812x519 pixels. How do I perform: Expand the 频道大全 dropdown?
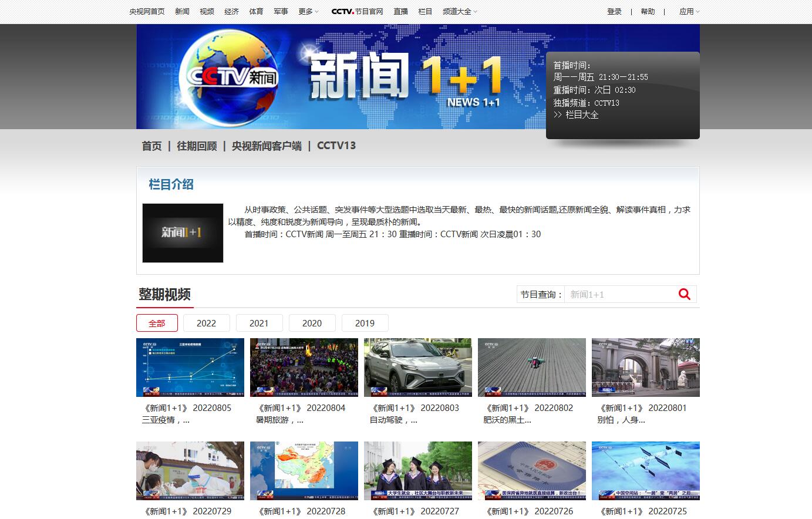[x=460, y=12]
